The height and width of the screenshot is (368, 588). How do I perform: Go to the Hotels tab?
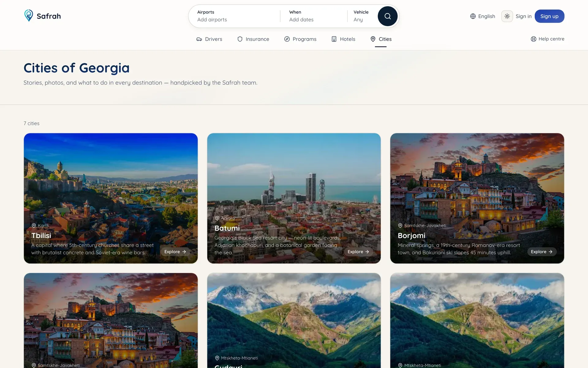point(343,39)
